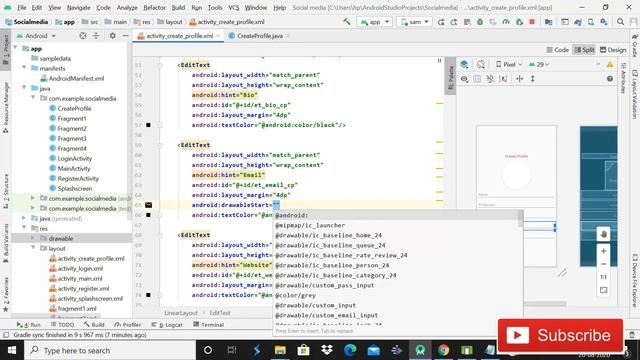Click the Android Studio icon in taskbar
This screenshot has width=640, height=360.
click(420, 350)
